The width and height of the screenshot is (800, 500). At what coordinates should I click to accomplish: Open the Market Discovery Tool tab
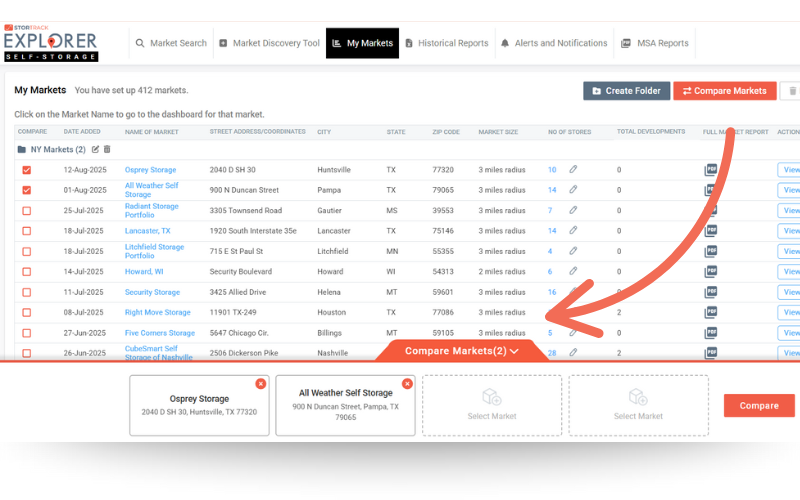click(269, 43)
